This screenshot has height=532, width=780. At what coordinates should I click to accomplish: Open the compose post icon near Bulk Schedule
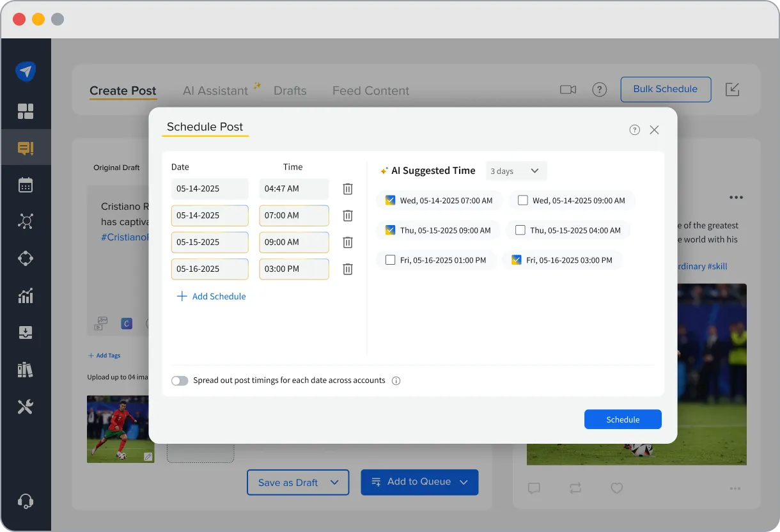coord(732,90)
